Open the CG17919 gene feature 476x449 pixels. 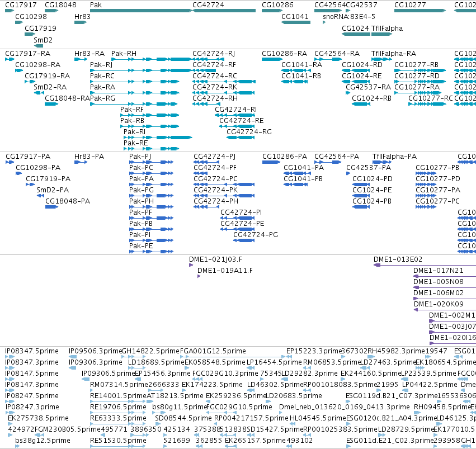(x=30, y=34)
